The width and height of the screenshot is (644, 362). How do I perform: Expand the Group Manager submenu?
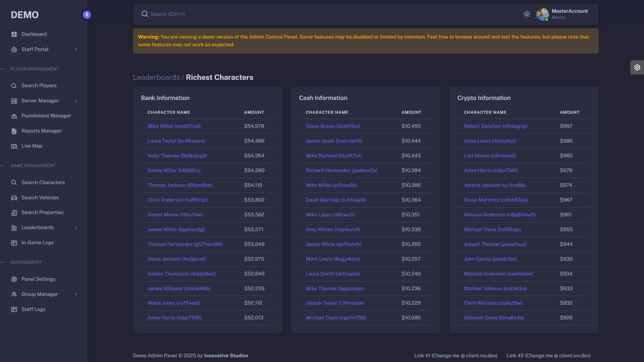76,295
